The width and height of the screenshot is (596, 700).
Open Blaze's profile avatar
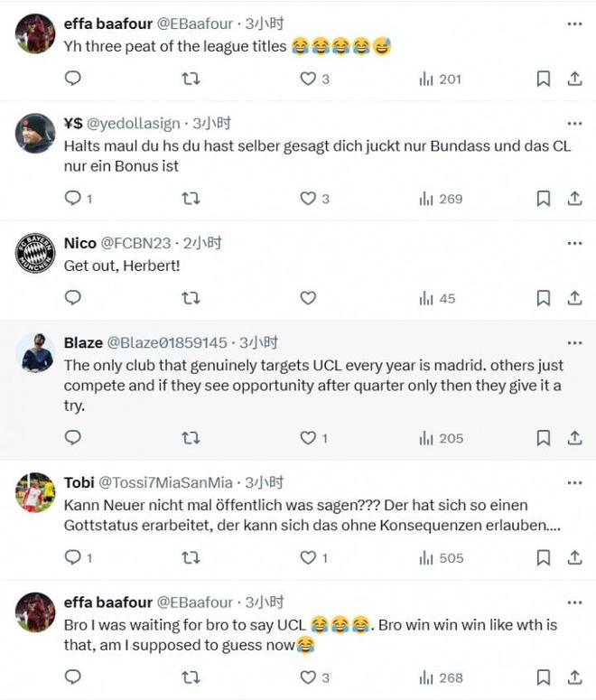pyautogui.click(x=36, y=353)
